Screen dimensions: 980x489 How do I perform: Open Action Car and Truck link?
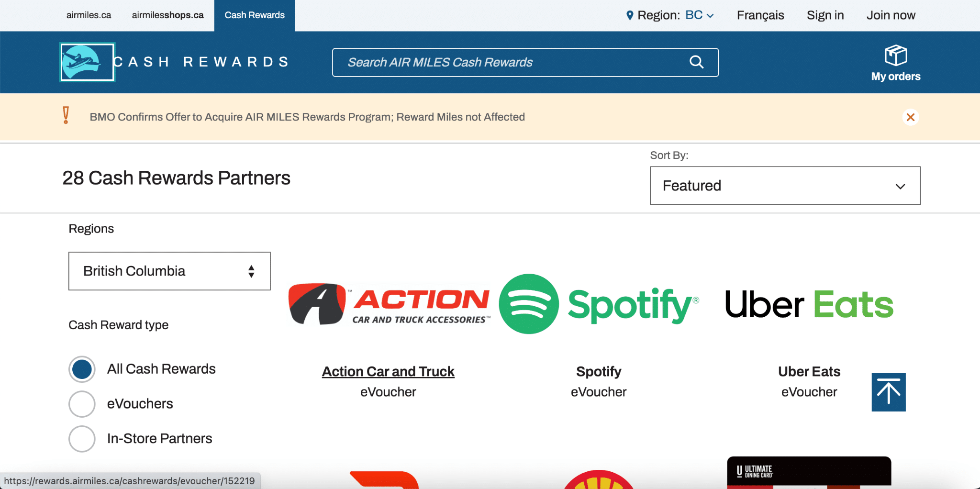pyautogui.click(x=388, y=371)
